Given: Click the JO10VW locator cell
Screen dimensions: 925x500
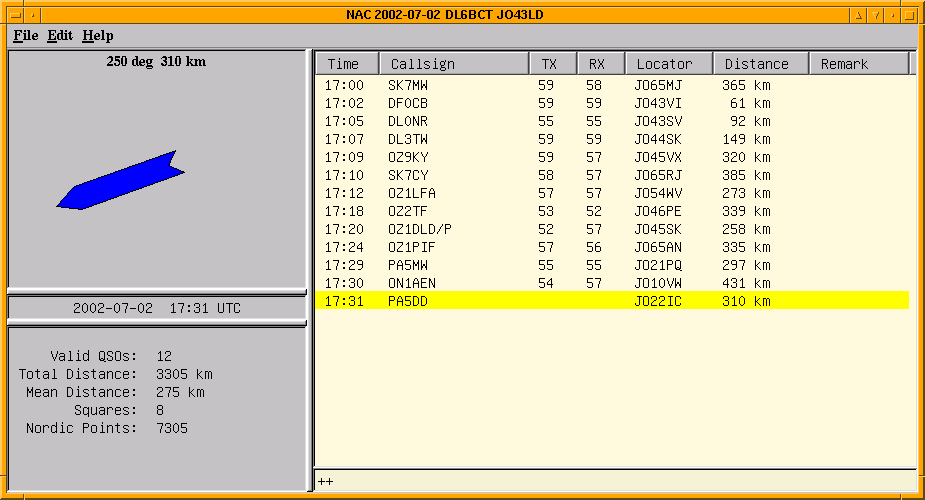Looking at the screenshot, I should click(x=658, y=283).
